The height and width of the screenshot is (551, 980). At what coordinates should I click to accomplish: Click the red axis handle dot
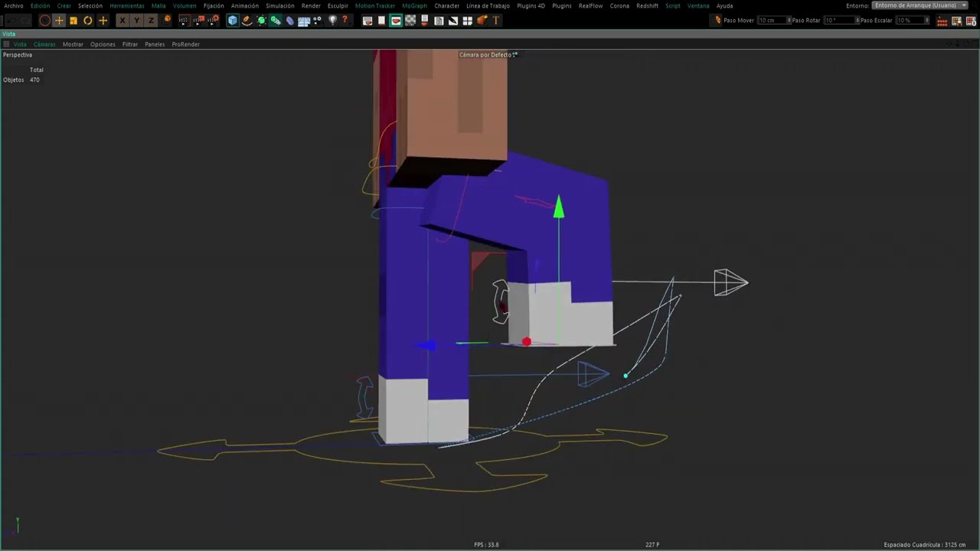(x=526, y=342)
